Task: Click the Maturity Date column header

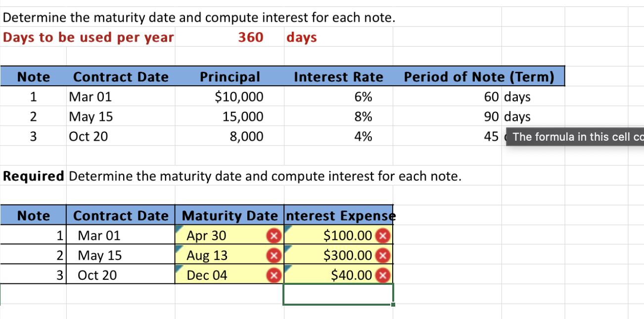Action: coord(230,215)
